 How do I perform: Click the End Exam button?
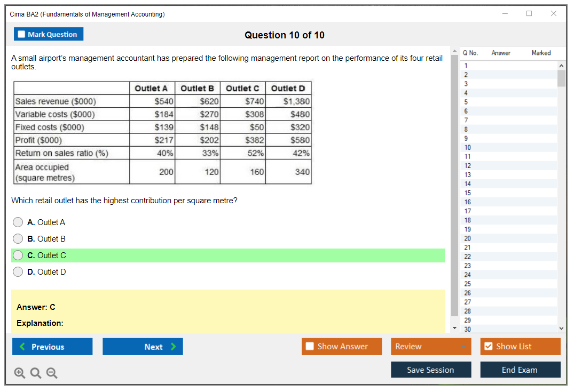(520, 370)
